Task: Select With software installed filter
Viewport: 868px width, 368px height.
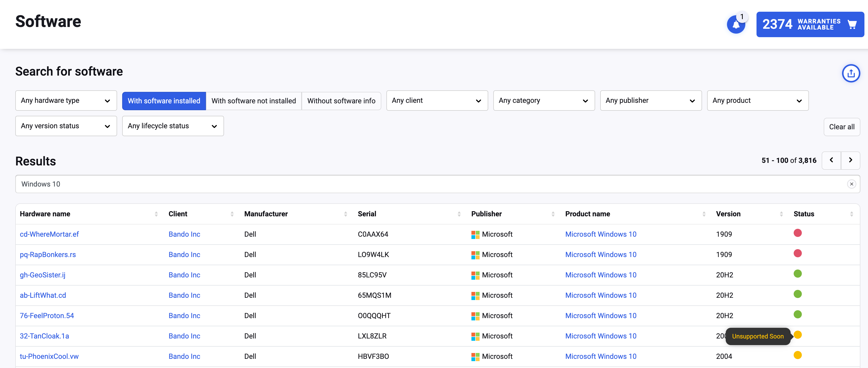Action: pos(164,101)
